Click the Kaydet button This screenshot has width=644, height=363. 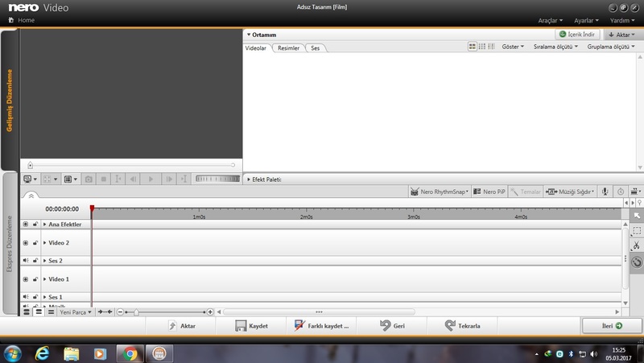[251, 326]
